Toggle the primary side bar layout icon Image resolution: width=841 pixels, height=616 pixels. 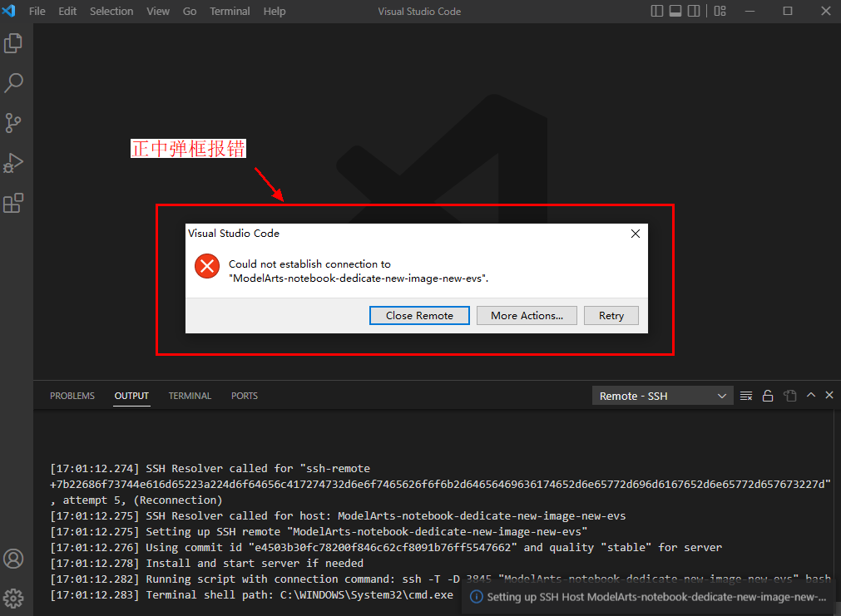(657, 11)
